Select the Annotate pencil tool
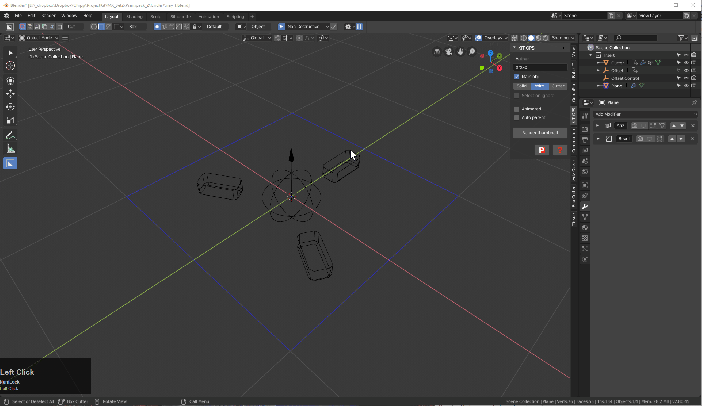The height and width of the screenshot is (406, 702). coord(10,135)
